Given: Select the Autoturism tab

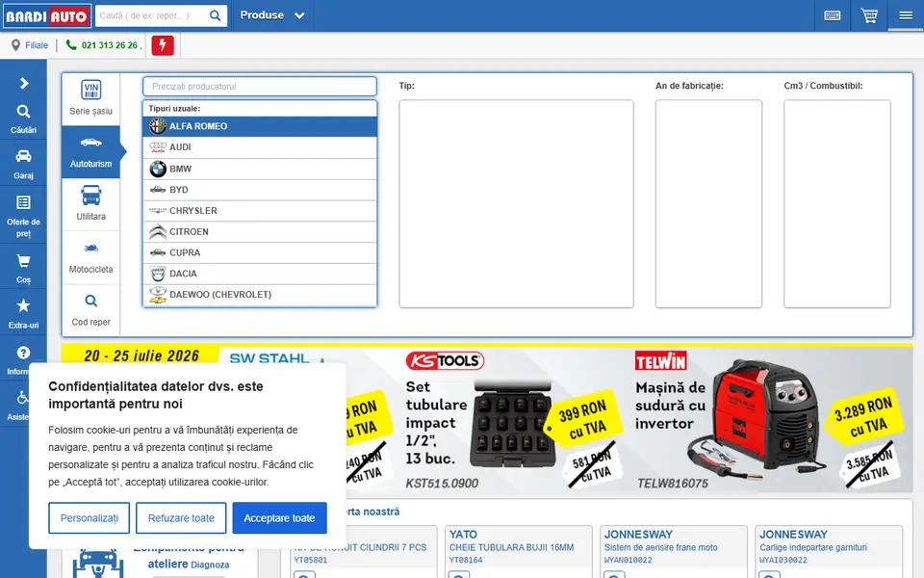Looking at the screenshot, I should 90,152.
